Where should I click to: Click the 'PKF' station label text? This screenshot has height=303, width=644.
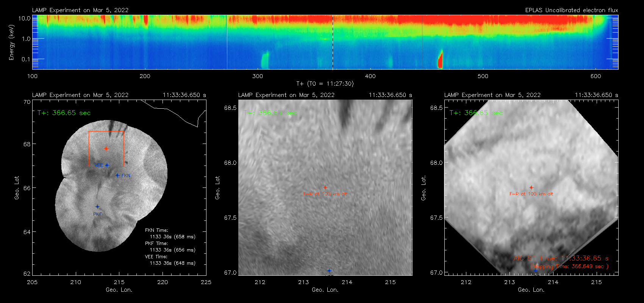[98, 214]
